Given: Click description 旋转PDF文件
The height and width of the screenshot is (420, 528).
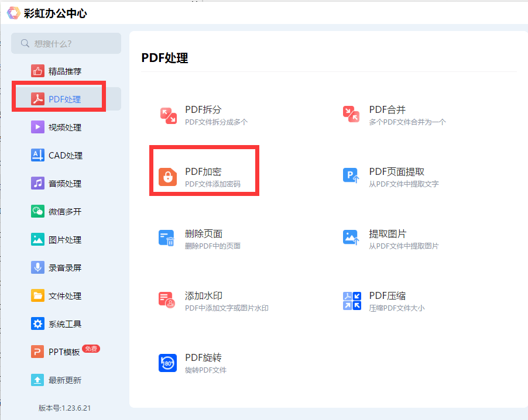Looking at the screenshot, I should click(x=205, y=370).
